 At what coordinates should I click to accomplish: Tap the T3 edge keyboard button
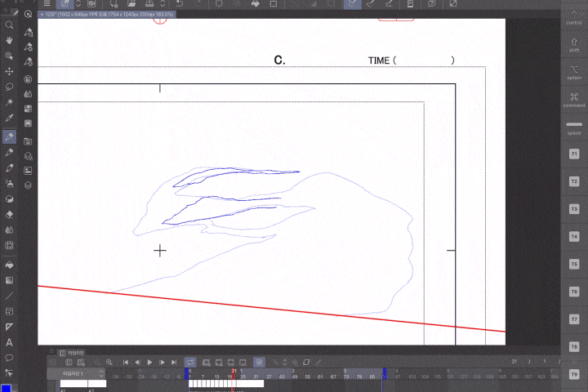click(x=574, y=209)
